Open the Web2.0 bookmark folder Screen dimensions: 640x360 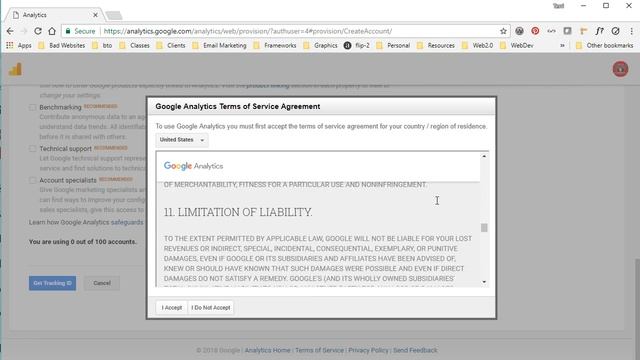pyautogui.click(x=478, y=45)
